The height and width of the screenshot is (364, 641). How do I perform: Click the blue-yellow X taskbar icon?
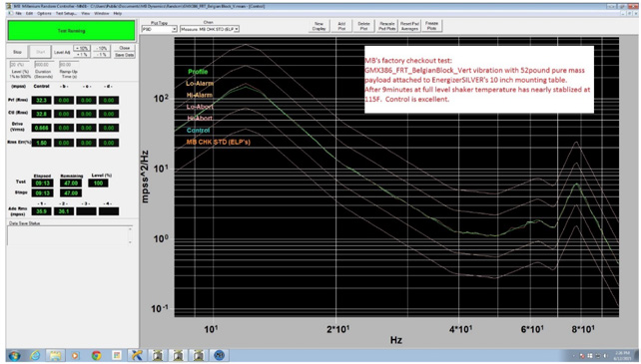point(137,355)
